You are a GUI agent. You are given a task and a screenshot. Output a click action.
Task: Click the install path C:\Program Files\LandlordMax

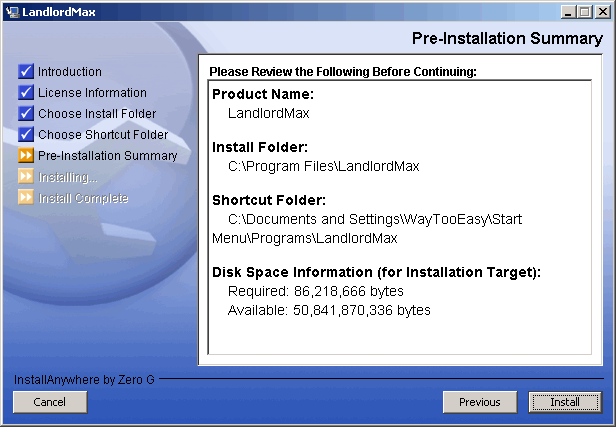click(x=324, y=166)
